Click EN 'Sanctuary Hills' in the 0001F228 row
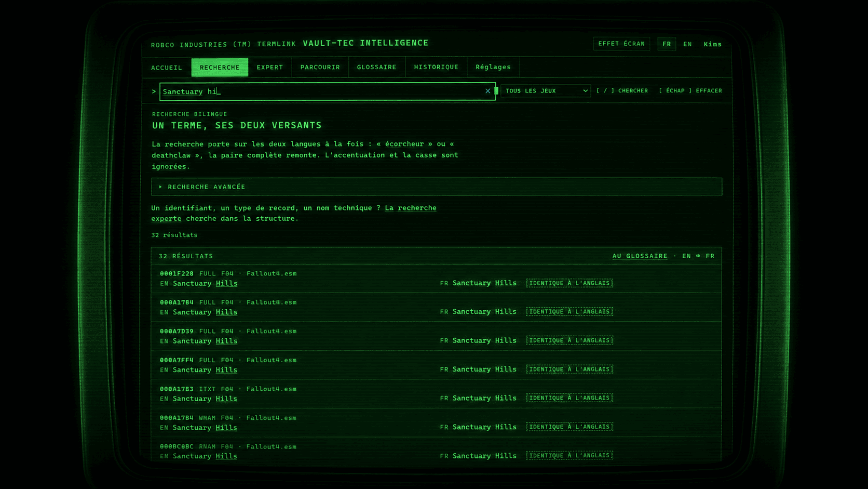Image resolution: width=868 pixels, height=489 pixels. tap(205, 283)
